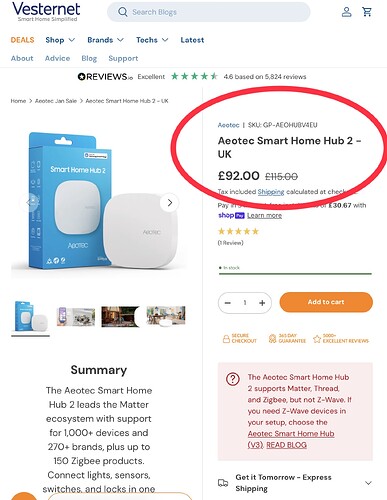Decrease quantity with minus button

228,303
